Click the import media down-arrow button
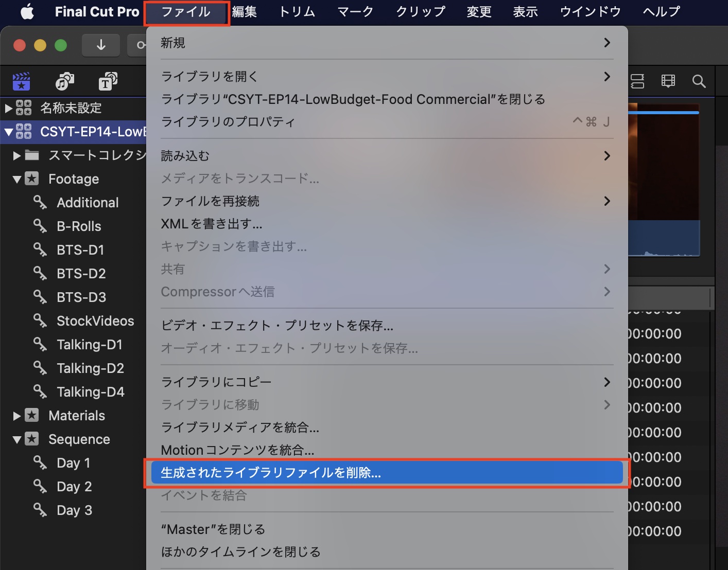 tap(101, 45)
